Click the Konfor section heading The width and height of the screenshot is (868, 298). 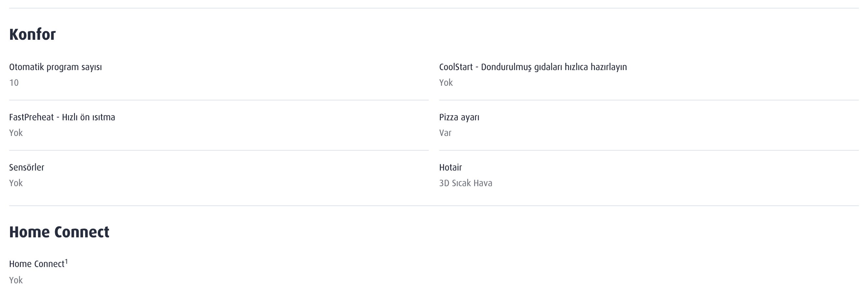tap(32, 34)
